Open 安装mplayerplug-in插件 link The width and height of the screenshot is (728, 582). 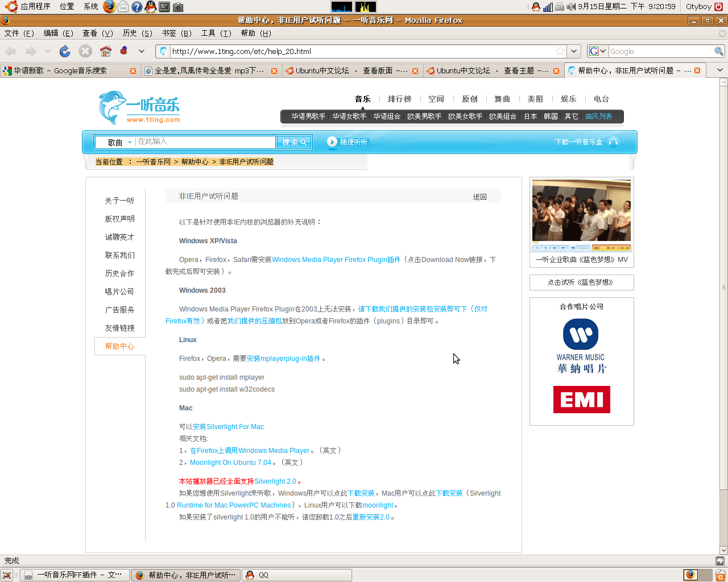coord(283,359)
